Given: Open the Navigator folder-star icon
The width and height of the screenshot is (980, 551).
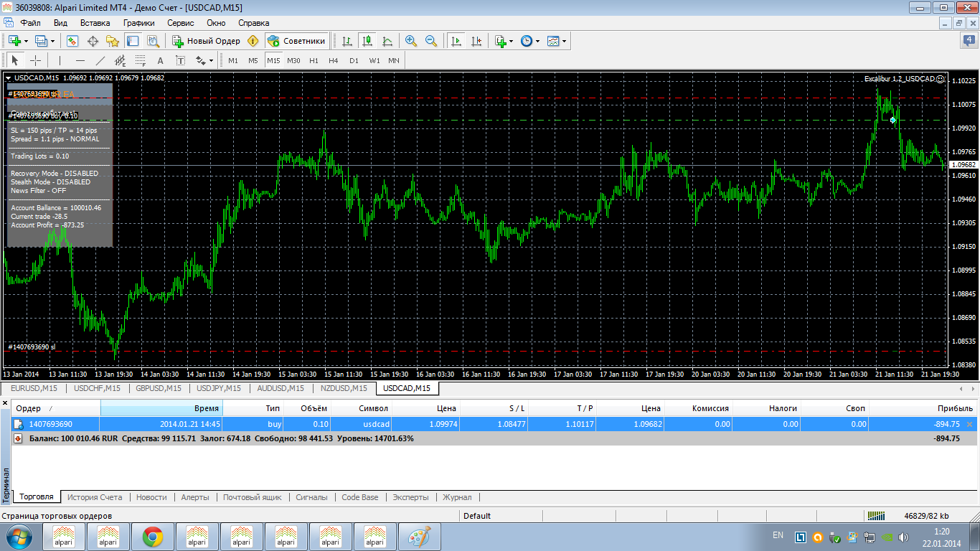Looking at the screenshot, I should coord(113,41).
